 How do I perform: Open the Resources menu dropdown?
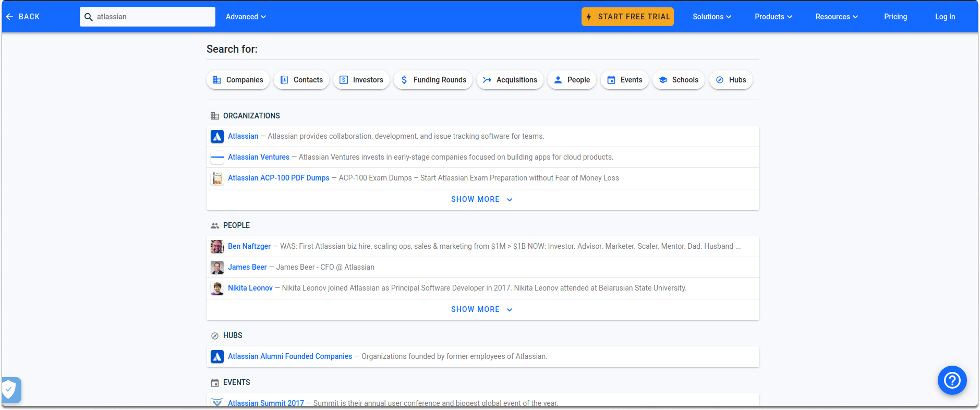click(x=837, y=17)
